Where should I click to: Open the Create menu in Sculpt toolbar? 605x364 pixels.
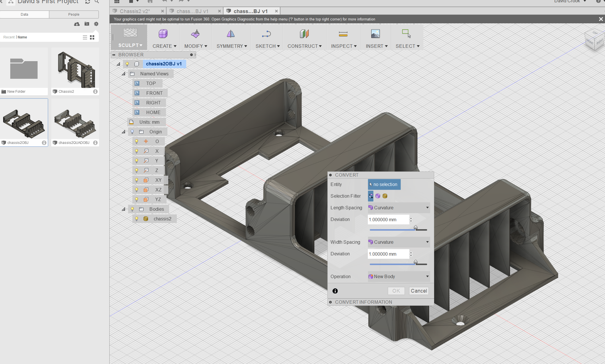point(163,37)
